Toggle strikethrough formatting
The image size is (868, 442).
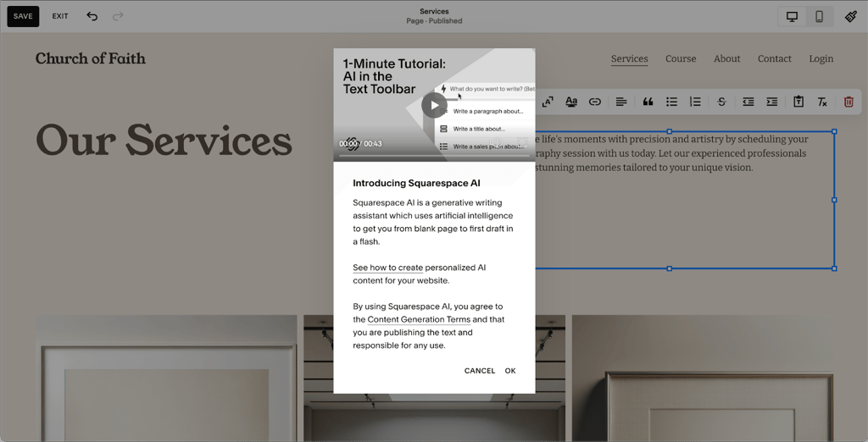(721, 102)
